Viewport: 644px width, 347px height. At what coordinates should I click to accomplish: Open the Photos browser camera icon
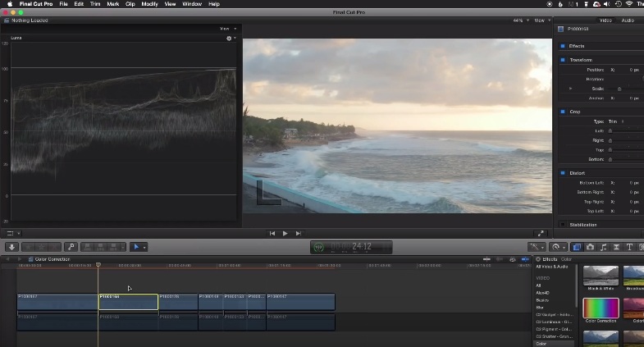point(590,246)
